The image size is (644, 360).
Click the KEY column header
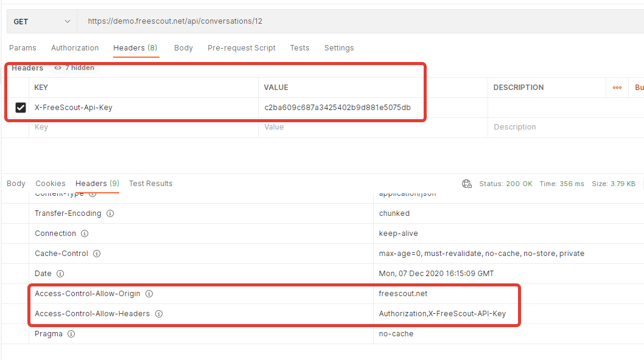point(41,88)
